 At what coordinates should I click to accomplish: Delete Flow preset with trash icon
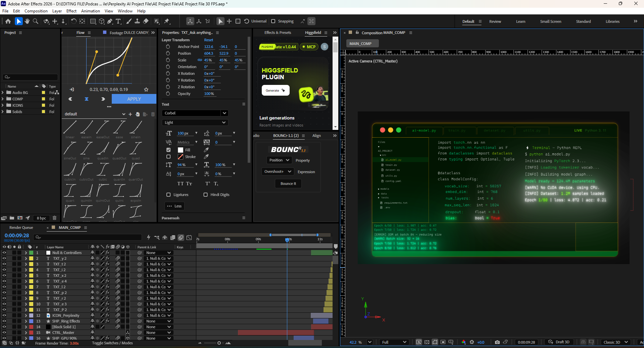pyautogui.click(x=153, y=114)
